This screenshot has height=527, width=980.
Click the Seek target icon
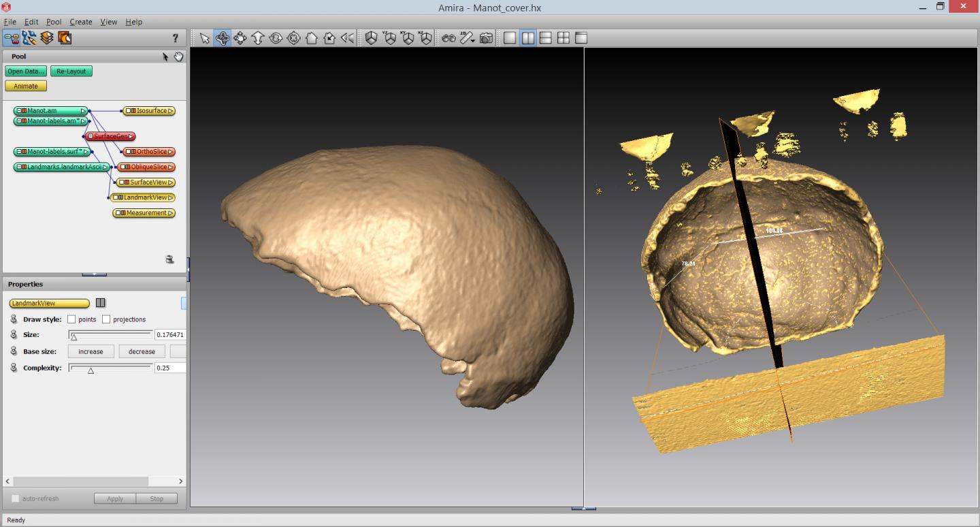pyautogui.click(x=294, y=38)
